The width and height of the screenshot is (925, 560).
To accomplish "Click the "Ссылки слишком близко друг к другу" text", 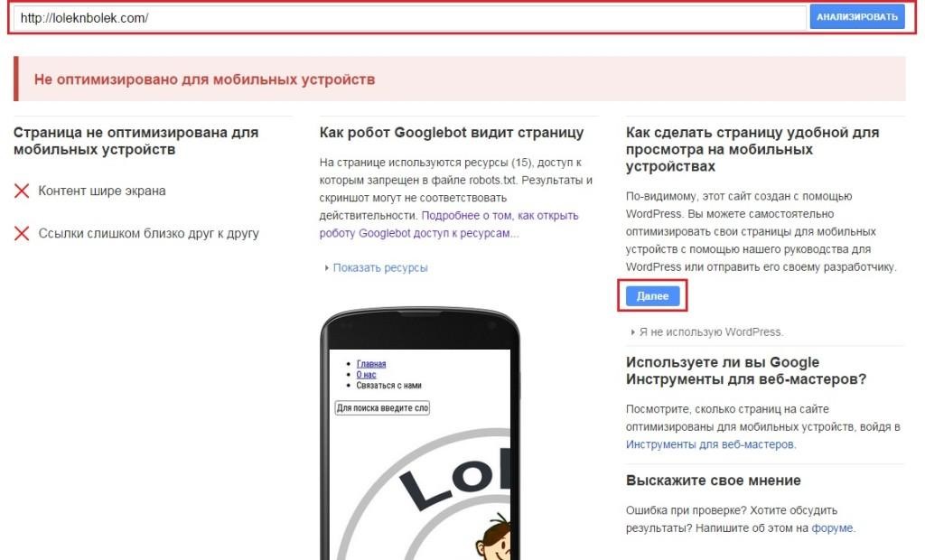I will click(149, 233).
